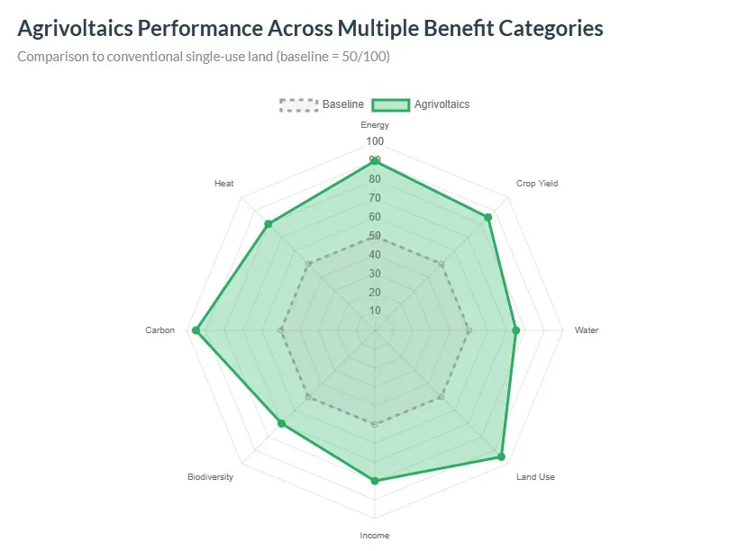Select the Agrivoltaics Land Use data point

pyautogui.click(x=501, y=457)
